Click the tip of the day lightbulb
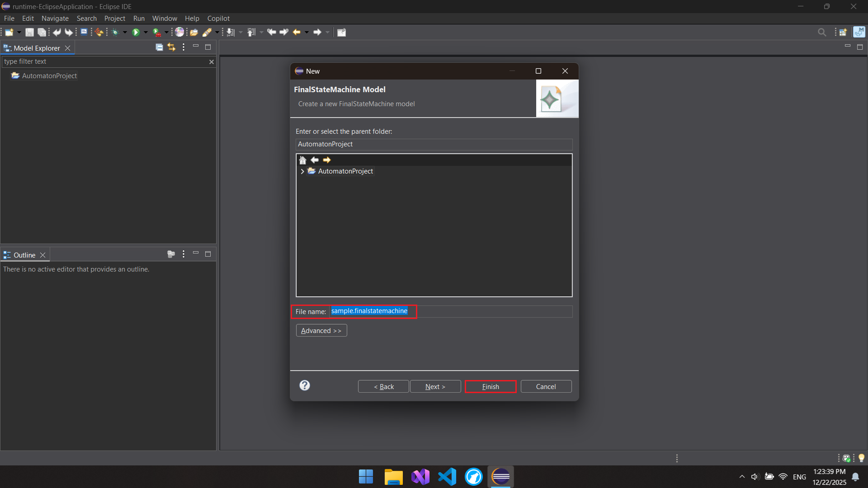 pyautogui.click(x=861, y=458)
